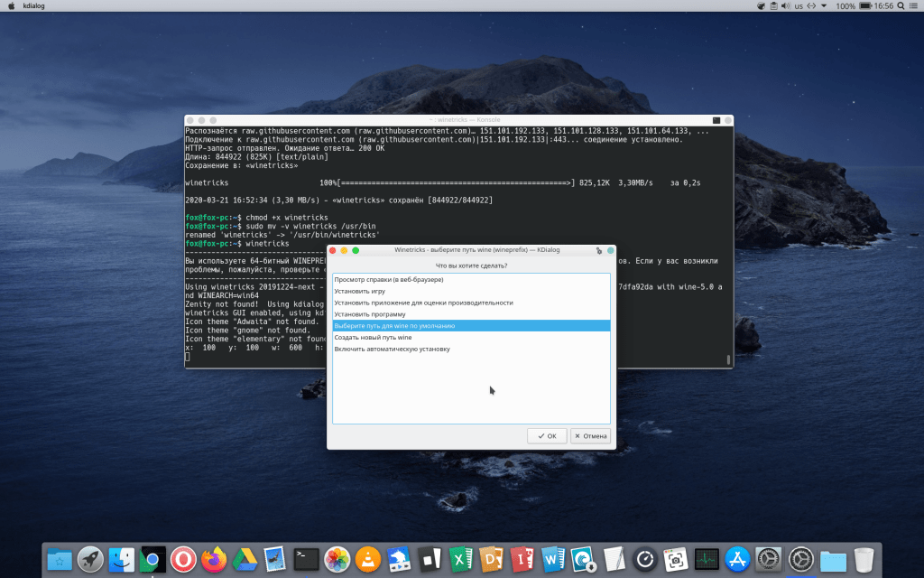This screenshot has width=924, height=578.
Task: Open the Trash in the dock
Action: [864, 559]
